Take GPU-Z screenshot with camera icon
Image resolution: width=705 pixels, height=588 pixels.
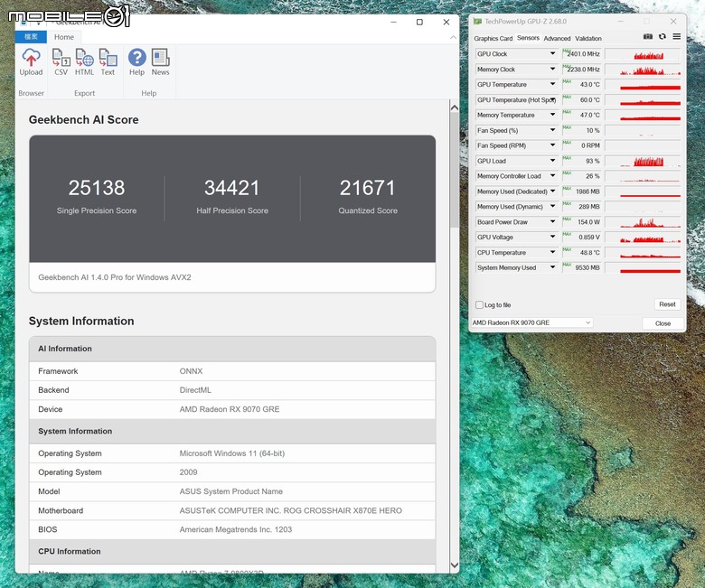coord(648,37)
